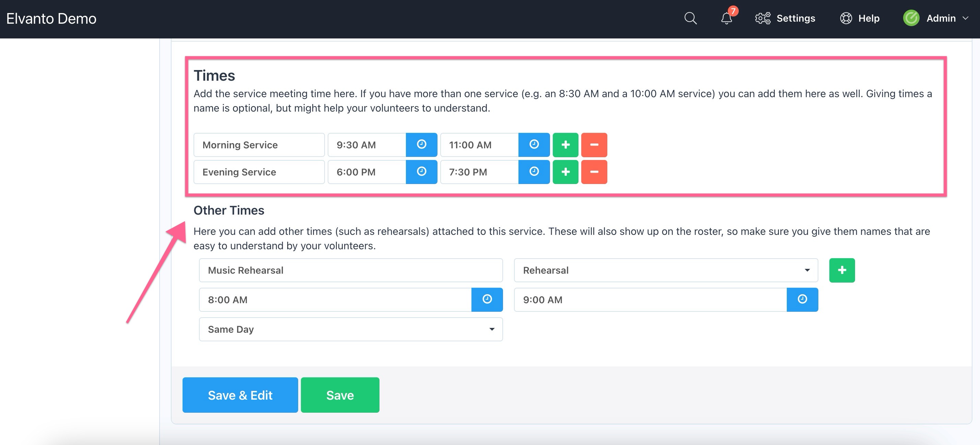The height and width of the screenshot is (445, 980).
Task: Open the Rehearsal type dropdown
Action: point(666,270)
